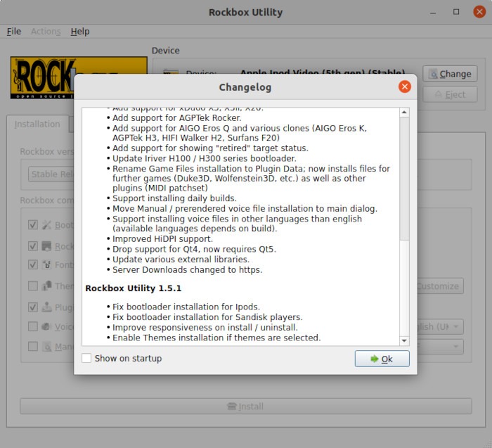492x448 pixels.
Task: Click the Customize button
Action: pos(440,286)
